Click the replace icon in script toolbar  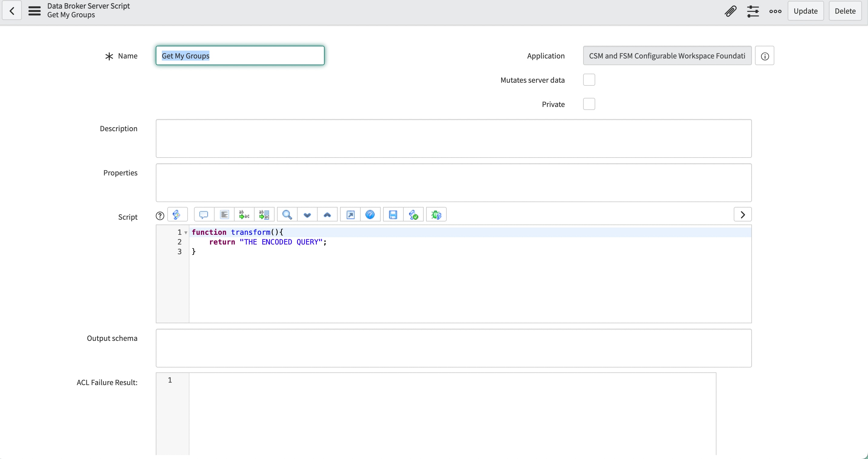[244, 215]
